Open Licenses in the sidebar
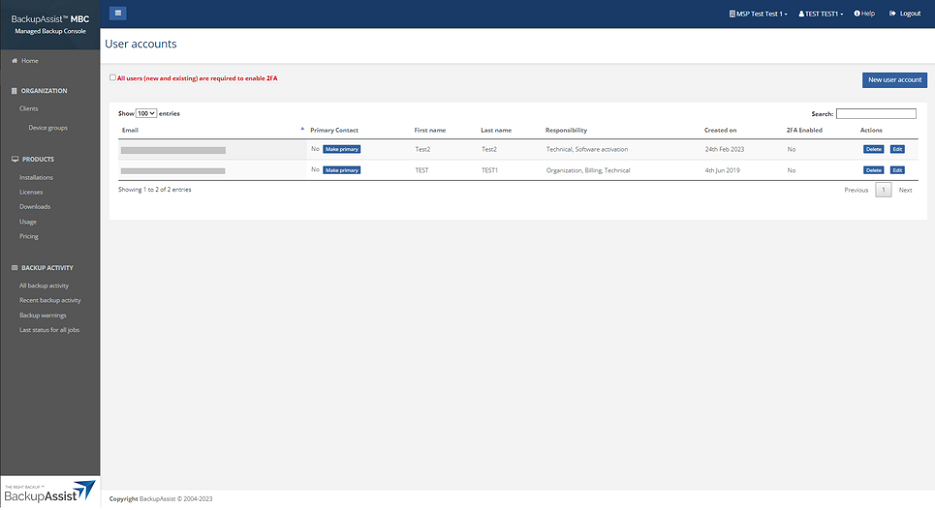This screenshot has height=510, width=935. tap(31, 192)
